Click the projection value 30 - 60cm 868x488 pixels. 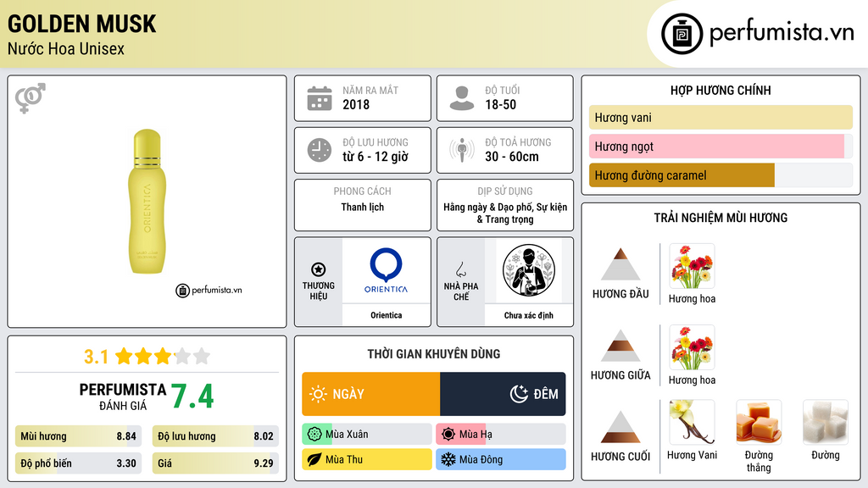[511, 157]
